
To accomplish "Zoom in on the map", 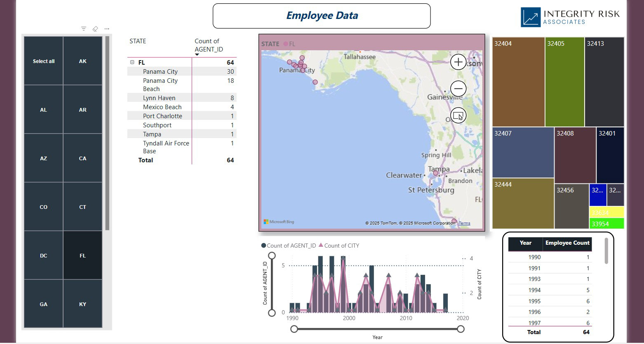I will point(458,62).
